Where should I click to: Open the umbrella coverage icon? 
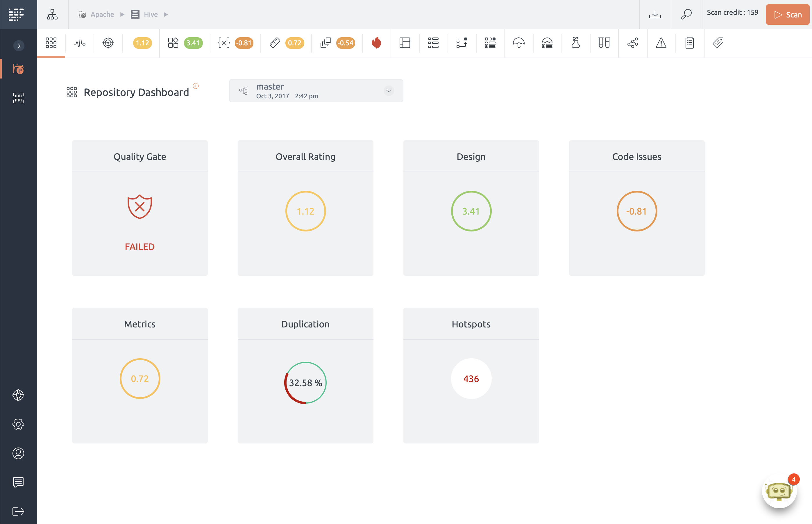pos(518,43)
